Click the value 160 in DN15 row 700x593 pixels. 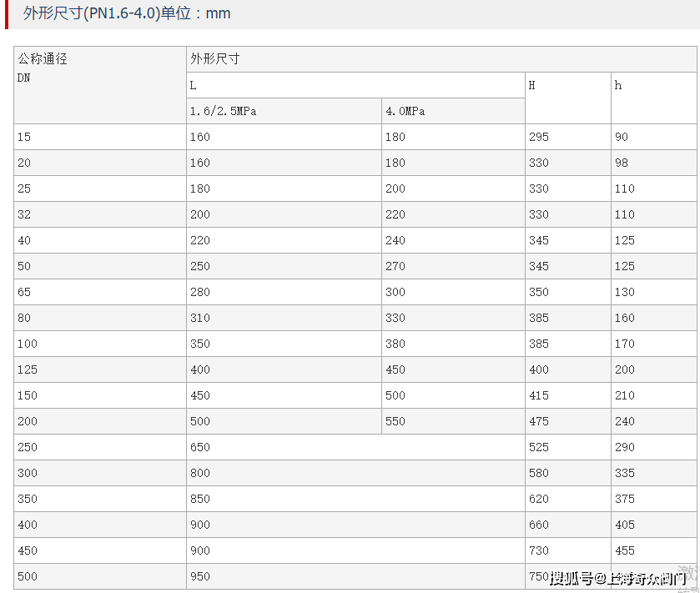click(x=199, y=137)
